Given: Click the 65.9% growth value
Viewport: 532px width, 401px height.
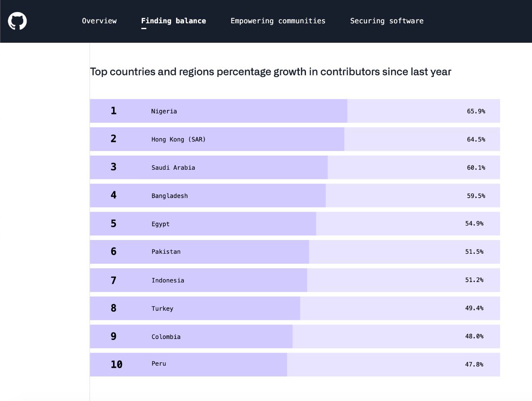Looking at the screenshot, I should tap(476, 111).
